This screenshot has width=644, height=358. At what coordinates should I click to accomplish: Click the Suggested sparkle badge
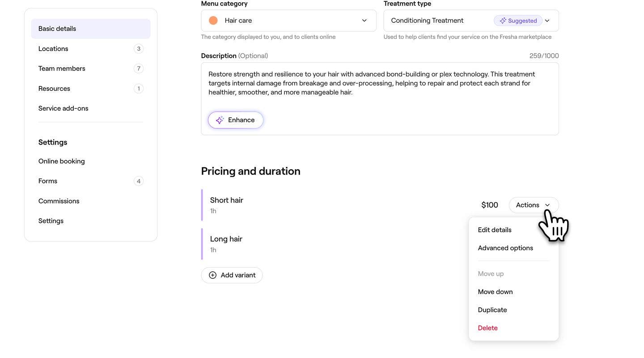coord(518,21)
